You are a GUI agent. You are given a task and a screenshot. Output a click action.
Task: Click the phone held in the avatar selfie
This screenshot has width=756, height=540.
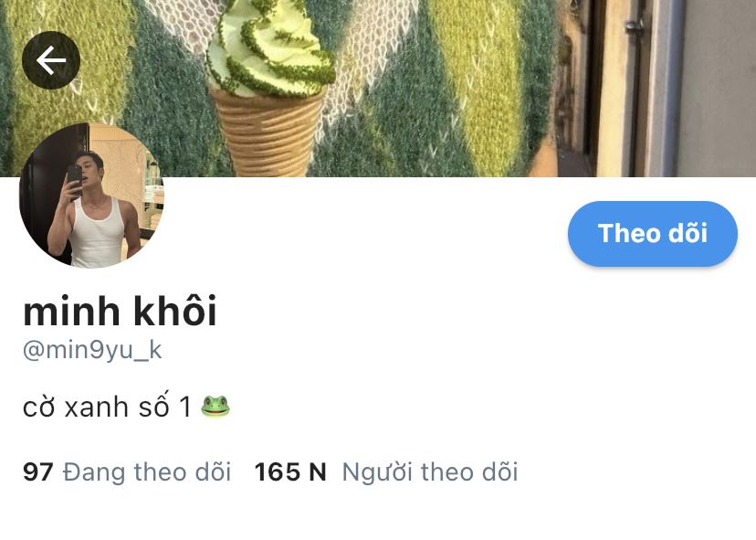(x=74, y=181)
